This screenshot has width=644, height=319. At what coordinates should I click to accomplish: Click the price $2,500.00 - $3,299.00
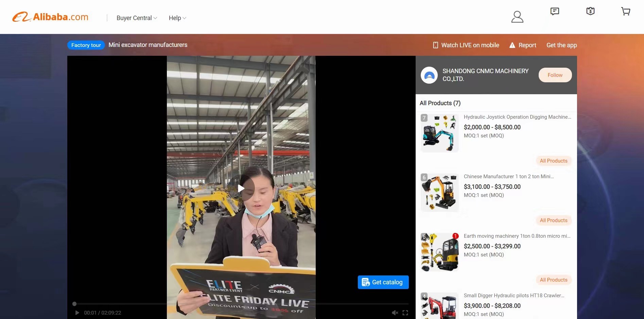pos(492,246)
